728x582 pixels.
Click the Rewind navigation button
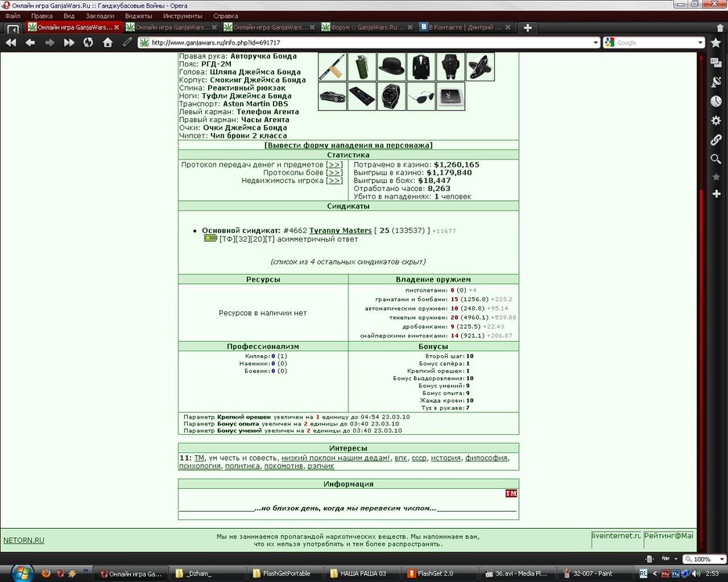point(11,43)
